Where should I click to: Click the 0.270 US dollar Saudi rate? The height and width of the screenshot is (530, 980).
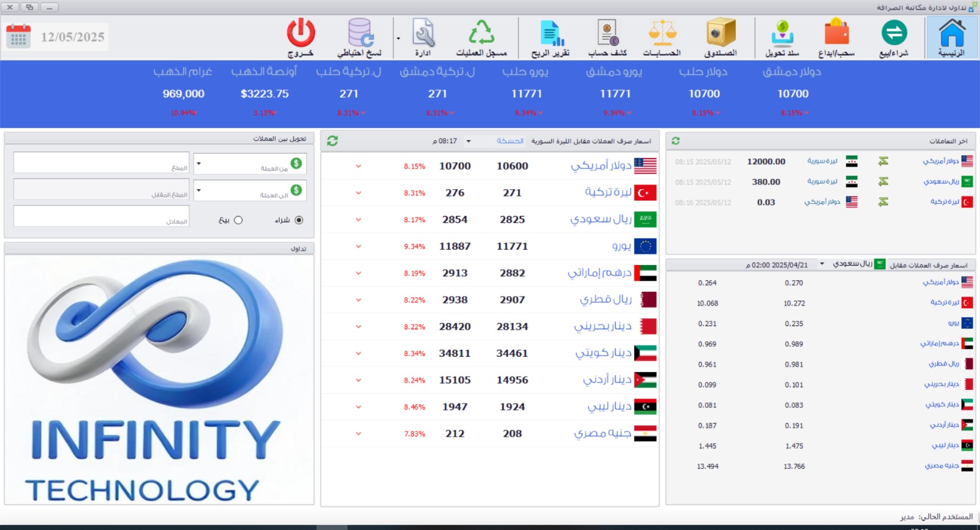[x=794, y=283]
